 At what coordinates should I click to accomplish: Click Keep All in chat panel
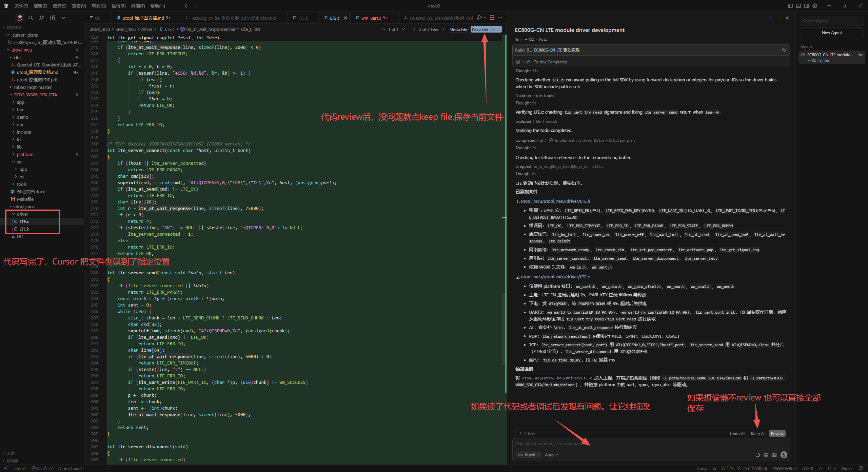758,433
